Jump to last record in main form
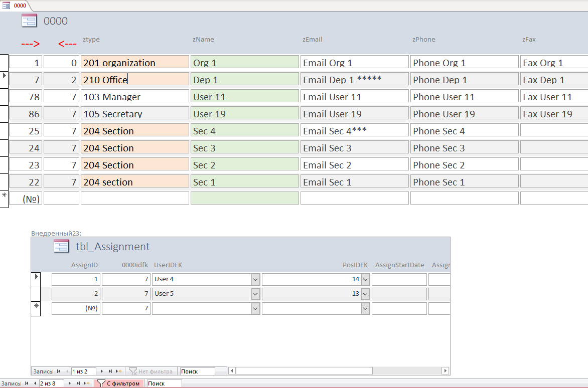Viewport: 588px width, 388px height. point(78,383)
